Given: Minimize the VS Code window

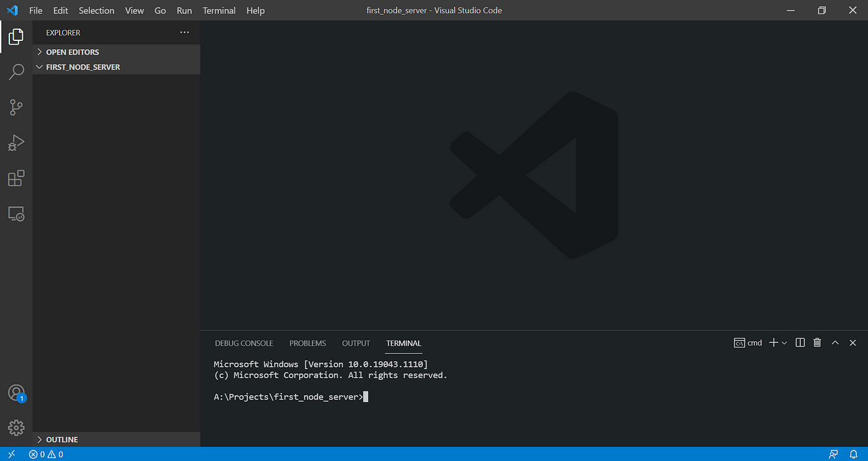Looking at the screenshot, I should pos(790,11).
